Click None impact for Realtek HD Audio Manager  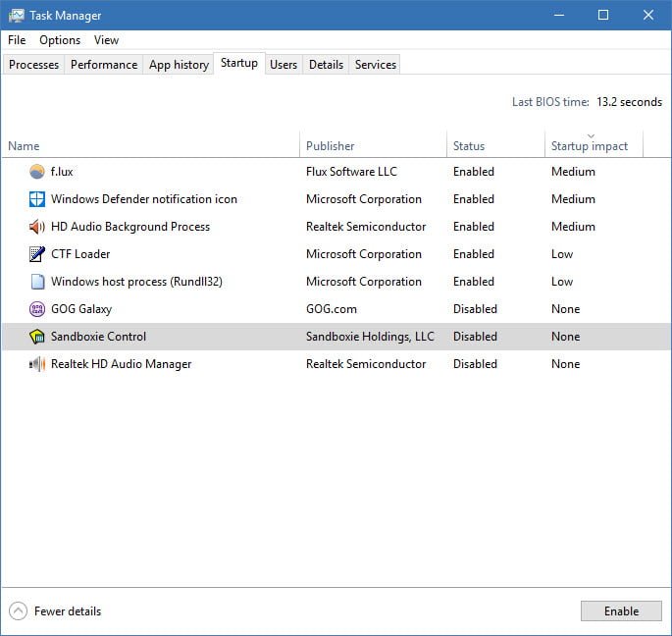click(x=565, y=364)
